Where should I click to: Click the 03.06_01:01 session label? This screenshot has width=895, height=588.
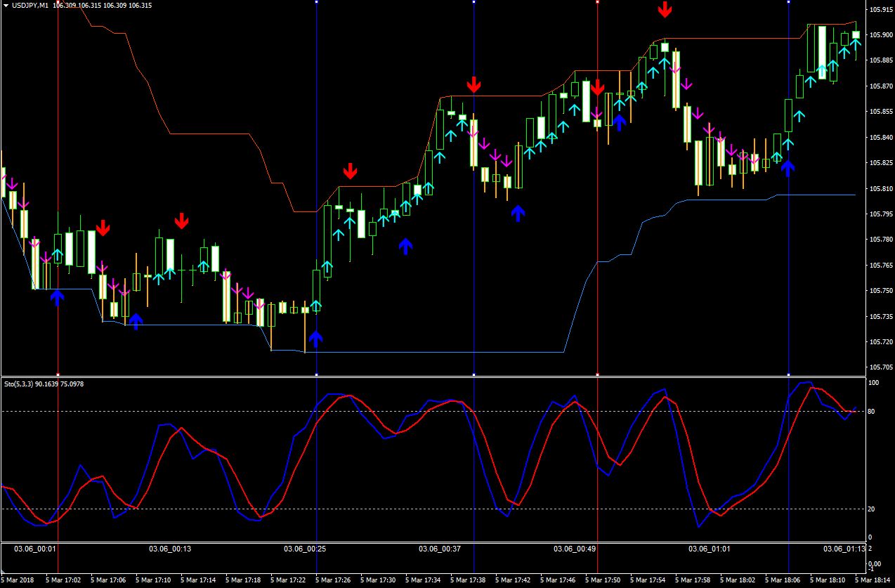(x=710, y=549)
